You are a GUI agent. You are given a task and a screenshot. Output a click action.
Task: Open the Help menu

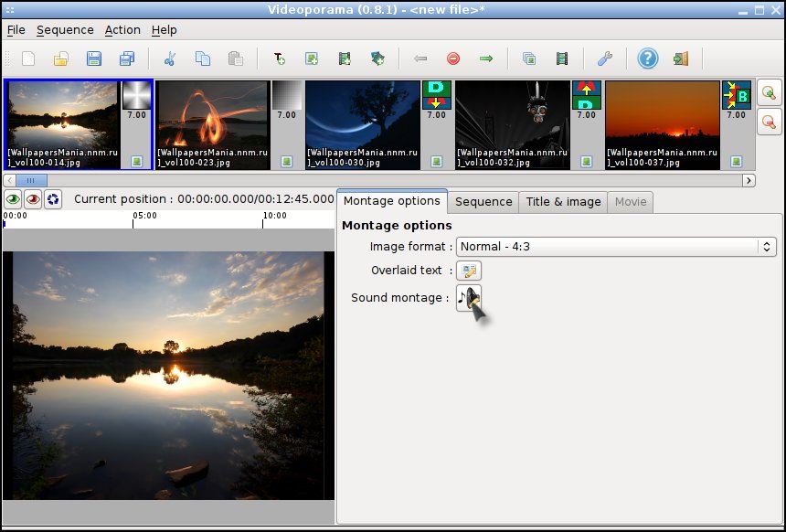pos(165,30)
